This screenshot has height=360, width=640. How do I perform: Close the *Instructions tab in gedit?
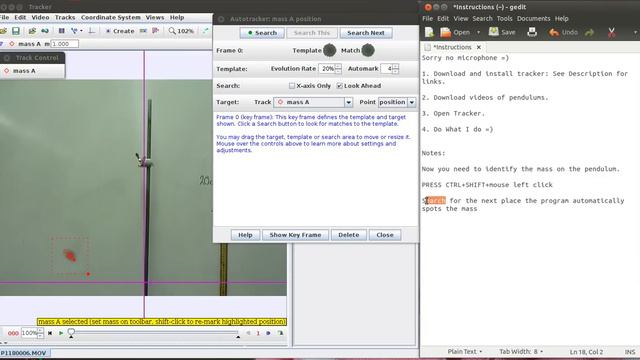(x=479, y=47)
